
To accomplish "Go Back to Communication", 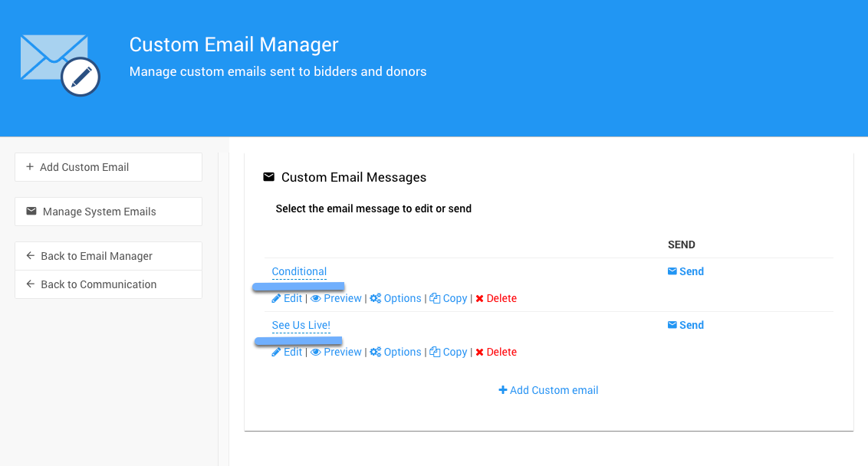I will coord(108,284).
